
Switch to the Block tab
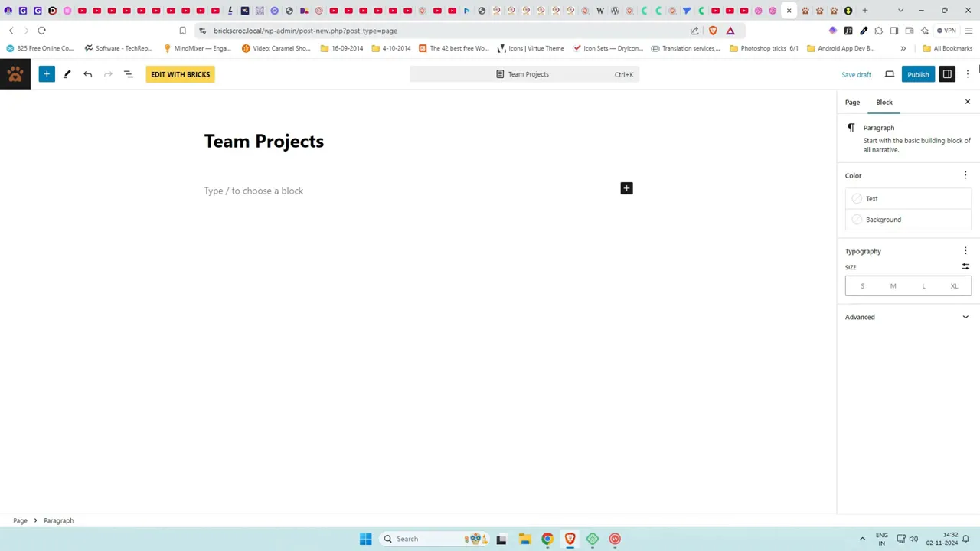pos(884,102)
